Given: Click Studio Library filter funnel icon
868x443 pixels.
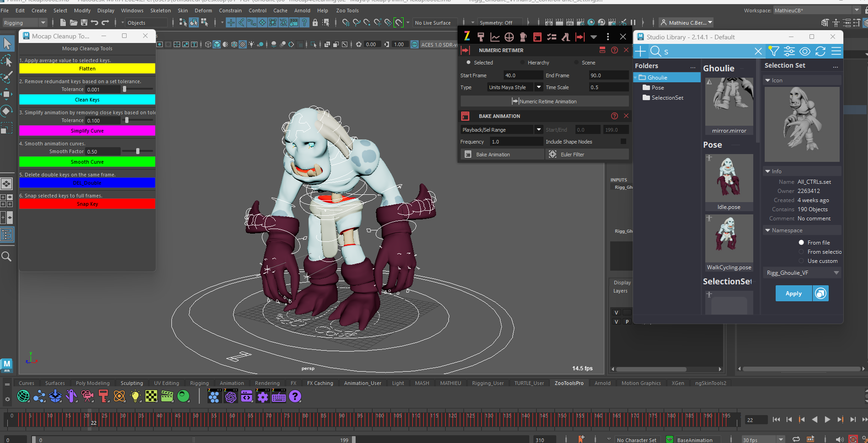Looking at the screenshot, I should pos(773,51).
